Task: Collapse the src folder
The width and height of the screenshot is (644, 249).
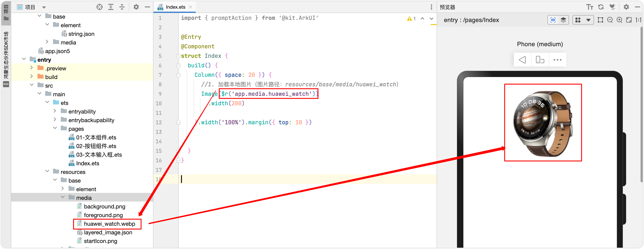Action: coord(32,85)
